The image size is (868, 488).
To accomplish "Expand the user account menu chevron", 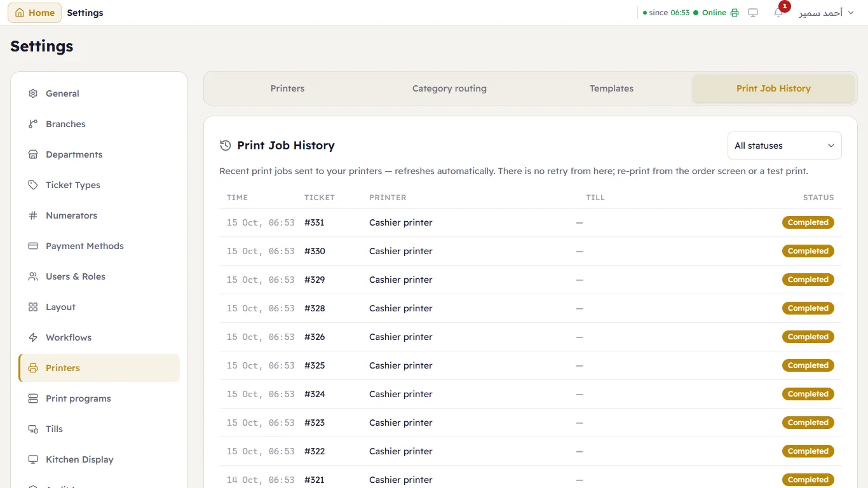I will [x=851, y=13].
